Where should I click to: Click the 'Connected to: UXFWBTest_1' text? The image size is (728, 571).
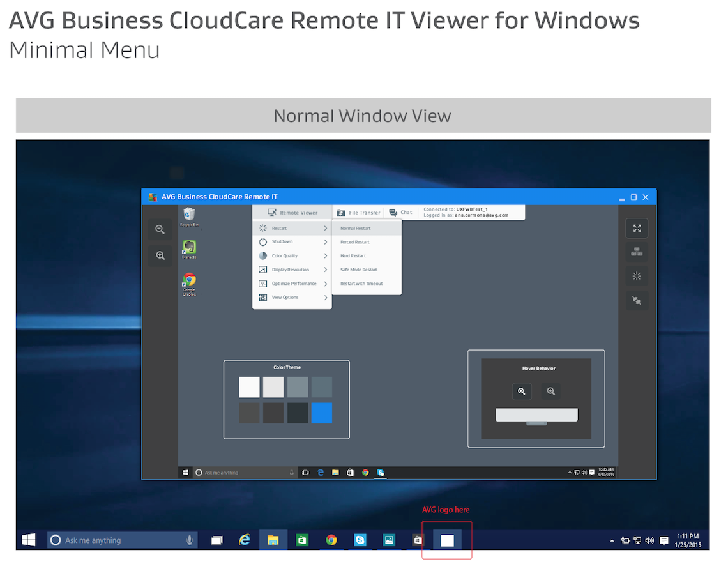click(x=455, y=209)
